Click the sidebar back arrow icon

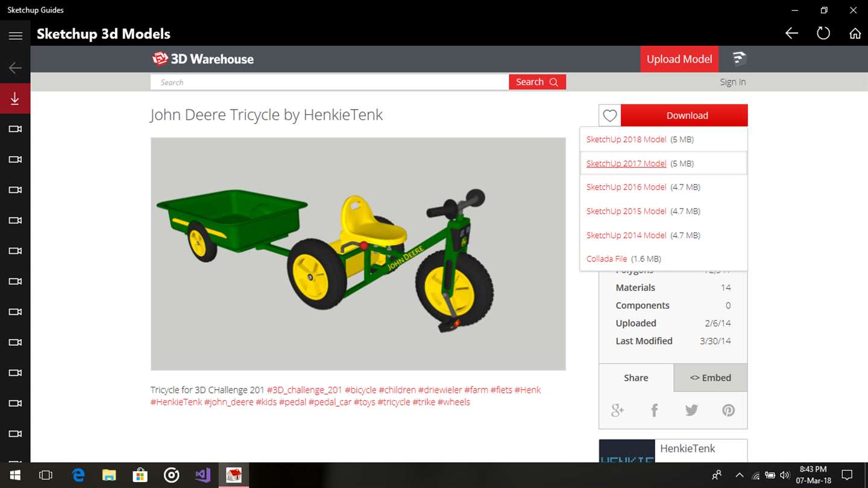[15, 68]
